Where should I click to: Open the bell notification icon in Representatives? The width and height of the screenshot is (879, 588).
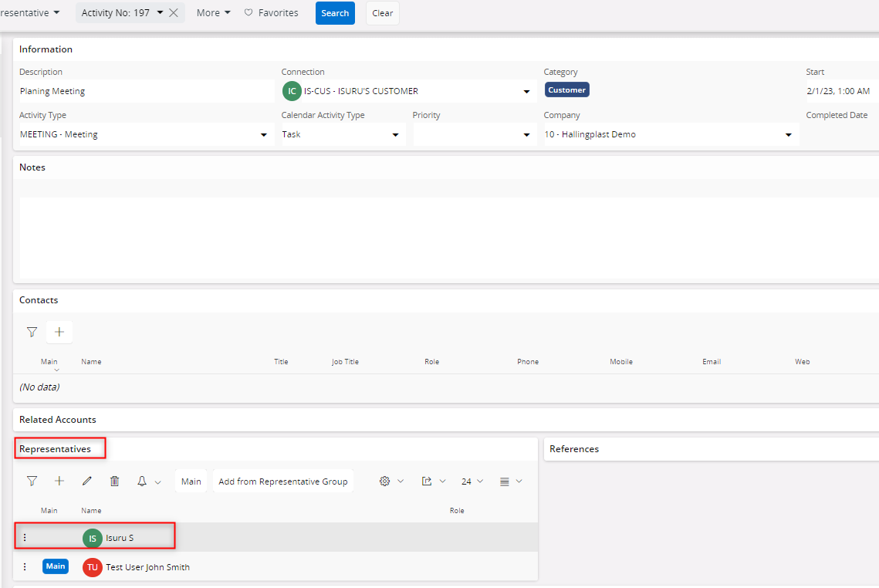click(x=142, y=481)
